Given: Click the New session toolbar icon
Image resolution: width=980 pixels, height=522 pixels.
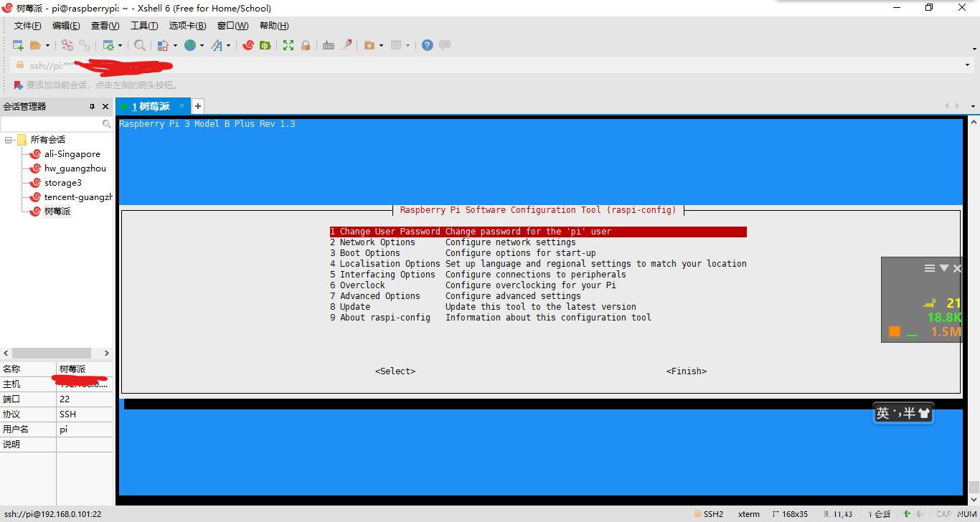Looking at the screenshot, I should point(19,45).
